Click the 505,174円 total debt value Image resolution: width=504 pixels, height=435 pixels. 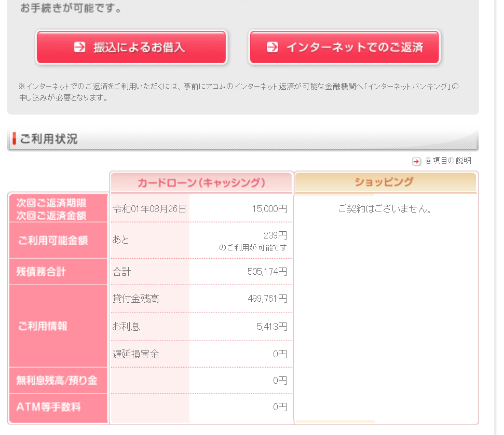267,272
